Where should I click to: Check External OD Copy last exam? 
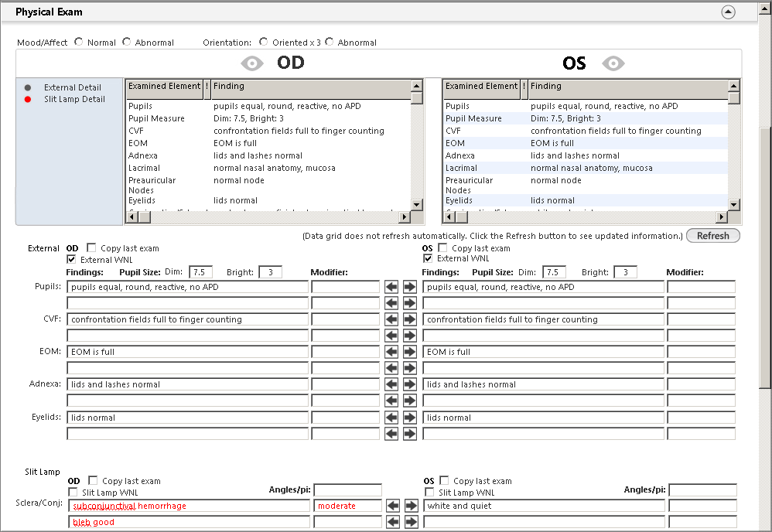(x=91, y=247)
